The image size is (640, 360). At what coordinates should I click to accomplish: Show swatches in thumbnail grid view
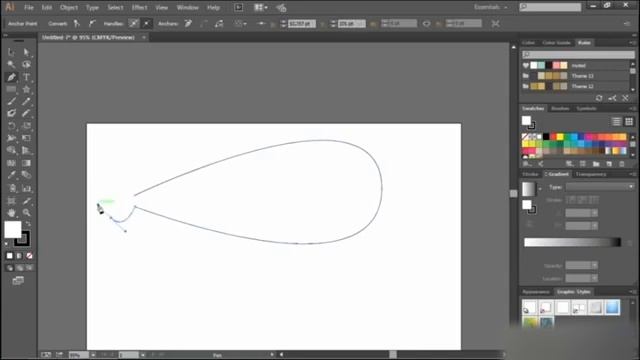tap(629, 121)
